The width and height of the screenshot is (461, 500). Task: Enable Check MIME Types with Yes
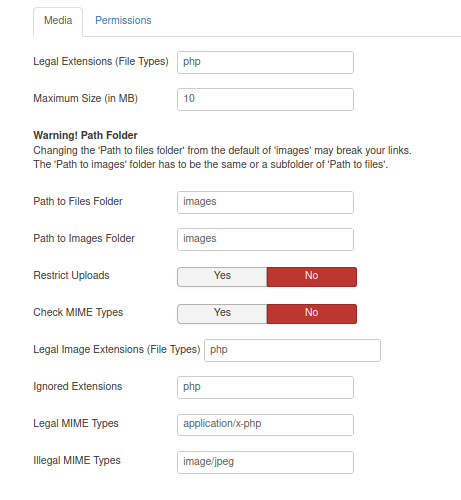click(x=222, y=314)
